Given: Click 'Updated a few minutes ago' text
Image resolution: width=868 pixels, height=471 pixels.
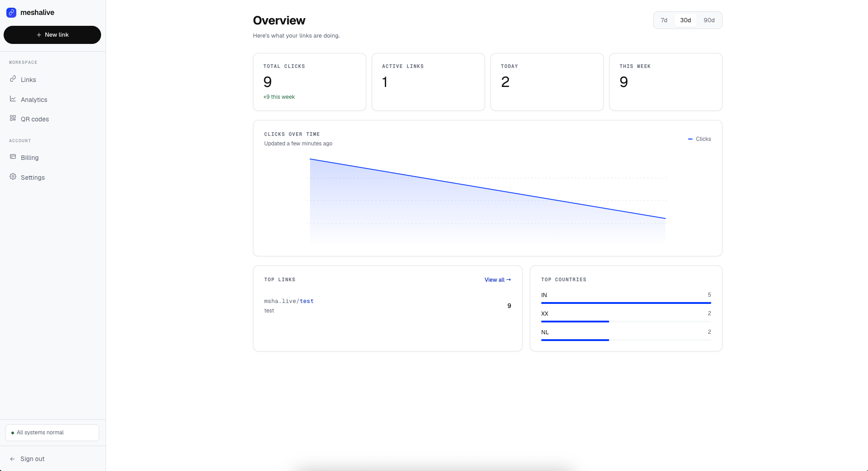Looking at the screenshot, I should [x=298, y=144].
